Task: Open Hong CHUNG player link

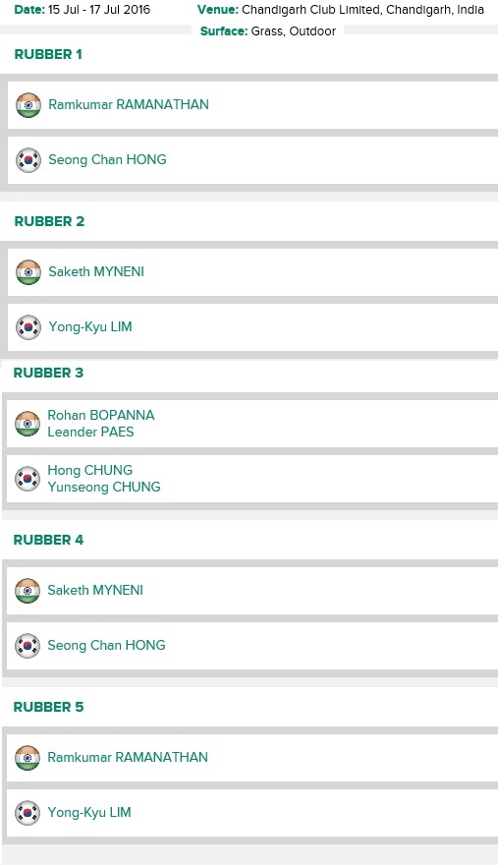Action: point(90,470)
